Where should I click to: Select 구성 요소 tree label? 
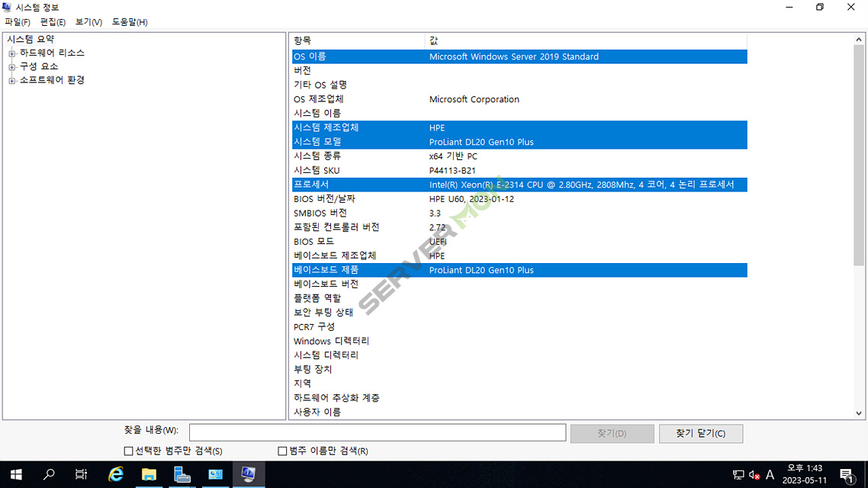click(x=39, y=66)
